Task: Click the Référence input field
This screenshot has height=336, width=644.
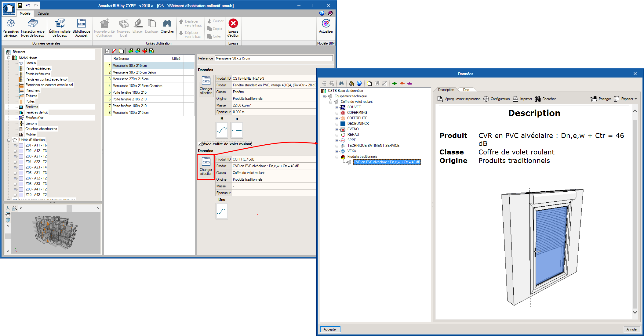Action: point(274,58)
